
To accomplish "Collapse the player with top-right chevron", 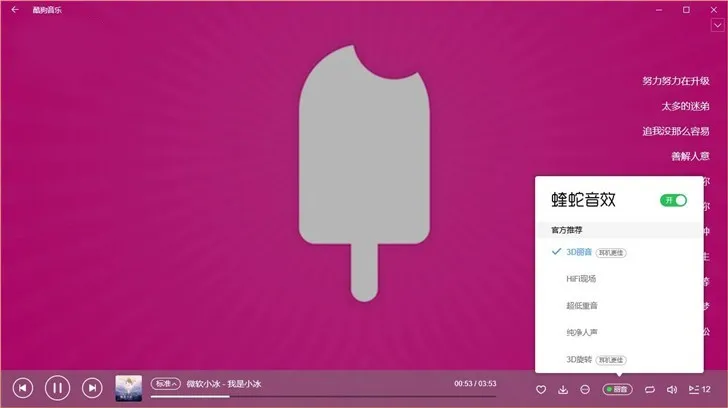I will tap(717, 25).
